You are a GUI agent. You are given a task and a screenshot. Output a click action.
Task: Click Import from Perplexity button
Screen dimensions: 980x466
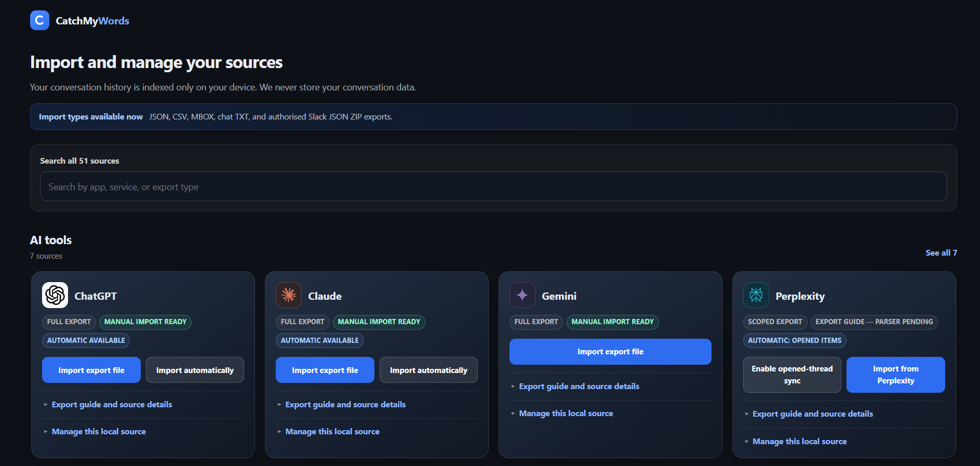pos(896,375)
